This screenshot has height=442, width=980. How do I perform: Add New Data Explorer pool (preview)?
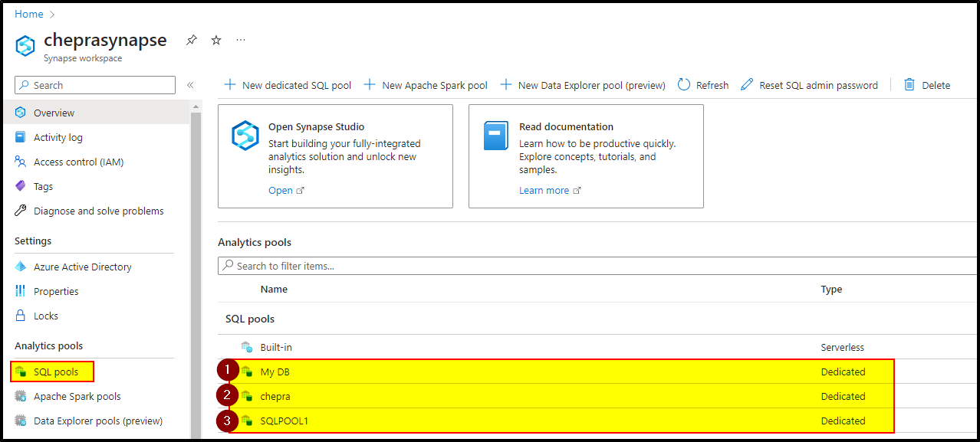pyautogui.click(x=583, y=85)
